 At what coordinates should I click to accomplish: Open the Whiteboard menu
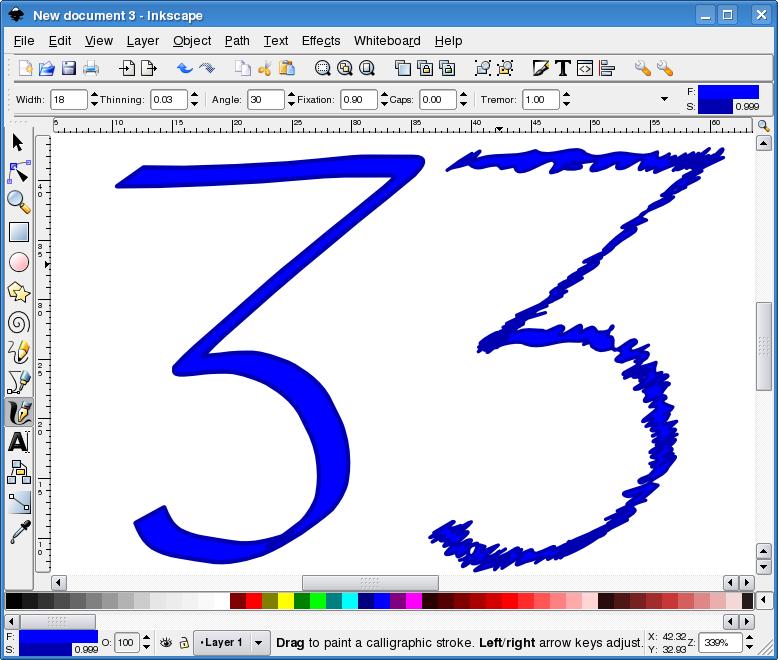click(x=387, y=40)
